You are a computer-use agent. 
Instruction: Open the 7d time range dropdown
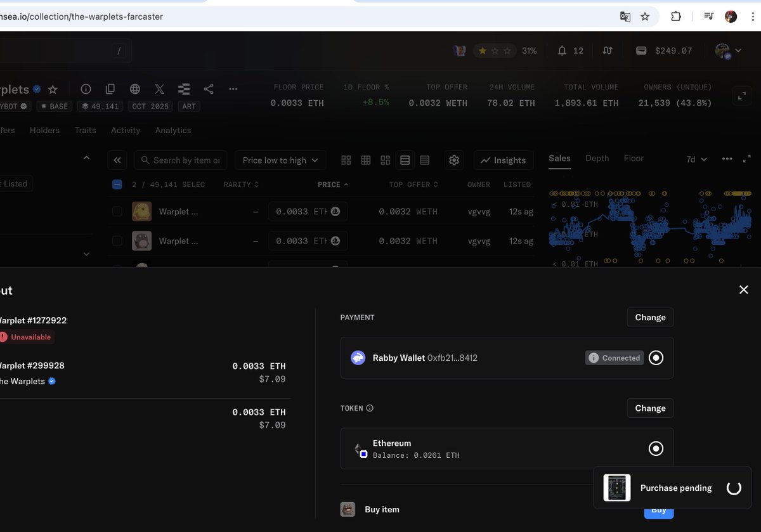696,159
